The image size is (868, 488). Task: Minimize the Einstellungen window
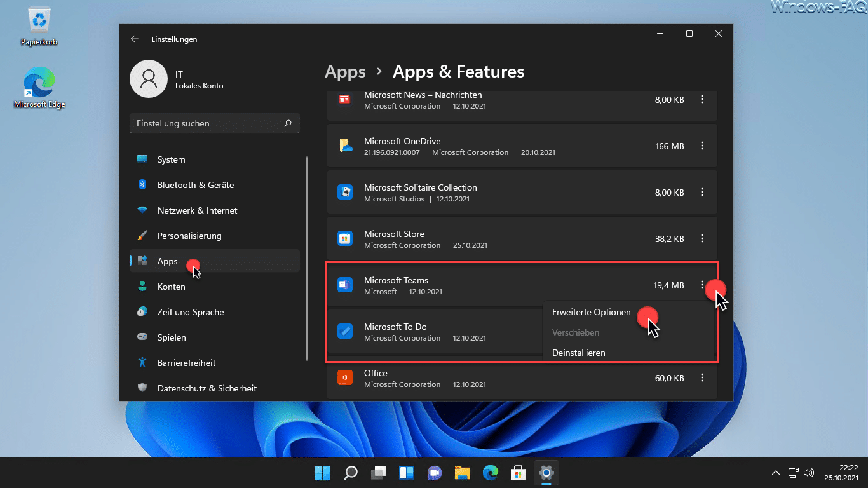click(660, 34)
